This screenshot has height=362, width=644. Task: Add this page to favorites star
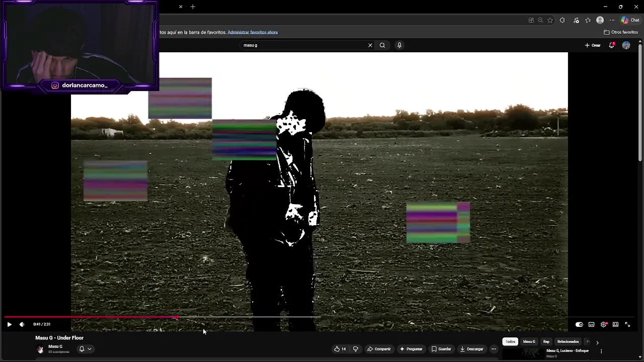pyautogui.click(x=550, y=20)
